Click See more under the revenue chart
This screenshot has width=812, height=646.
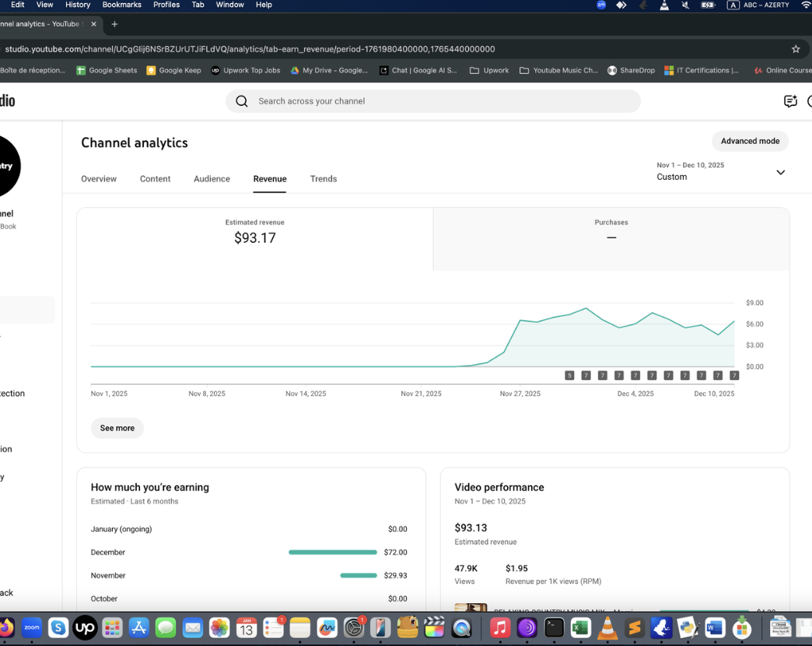[x=117, y=428]
